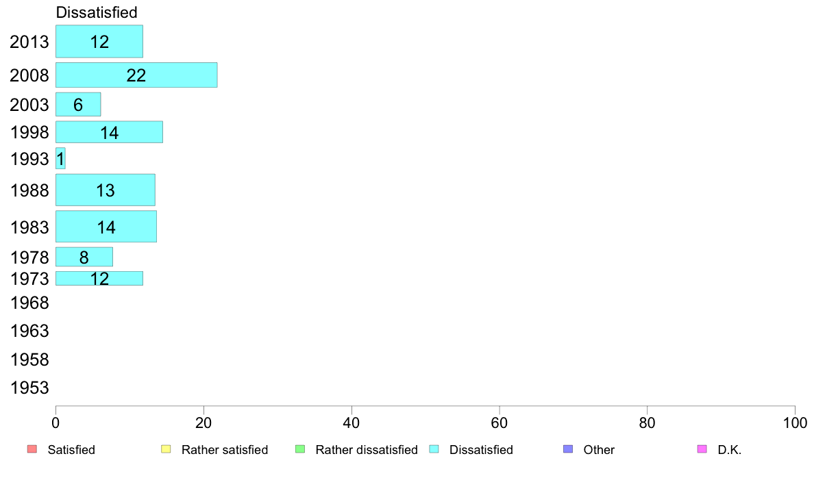This screenshot has width=814, height=504.
Task: Select the tiny 1993 bar showing 1
Action: (x=60, y=158)
